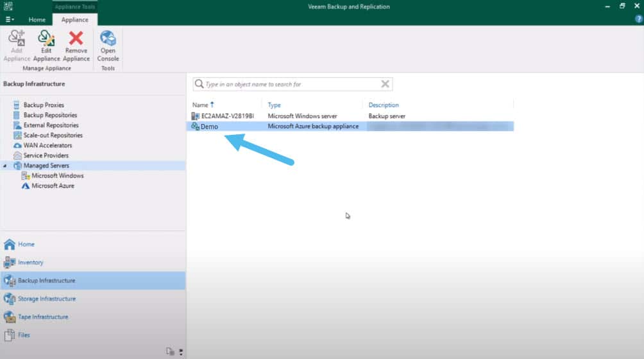
Task: Click the Tape Infrastructure navigation icon
Action: (10, 317)
